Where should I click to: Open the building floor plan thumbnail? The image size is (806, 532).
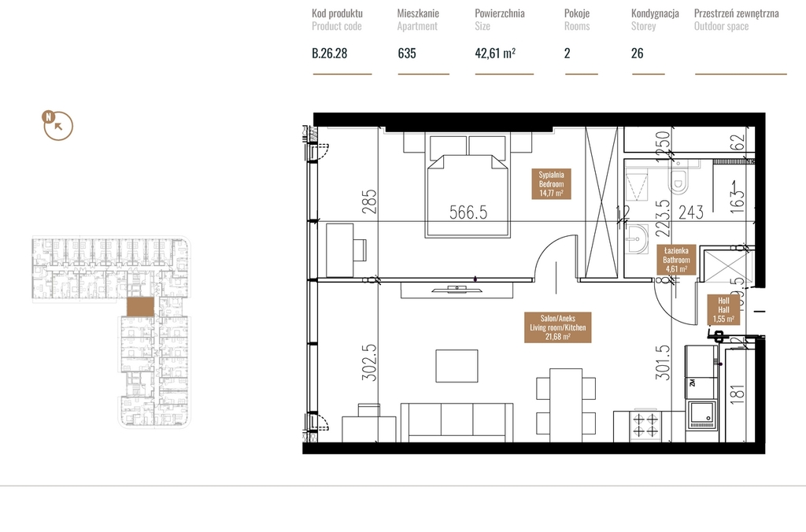click(x=111, y=332)
